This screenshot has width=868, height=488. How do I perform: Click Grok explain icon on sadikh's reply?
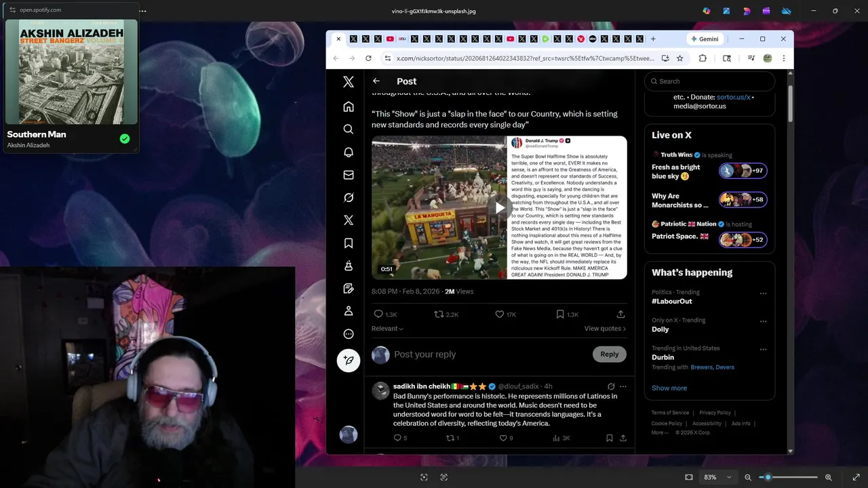tap(611, 386)
